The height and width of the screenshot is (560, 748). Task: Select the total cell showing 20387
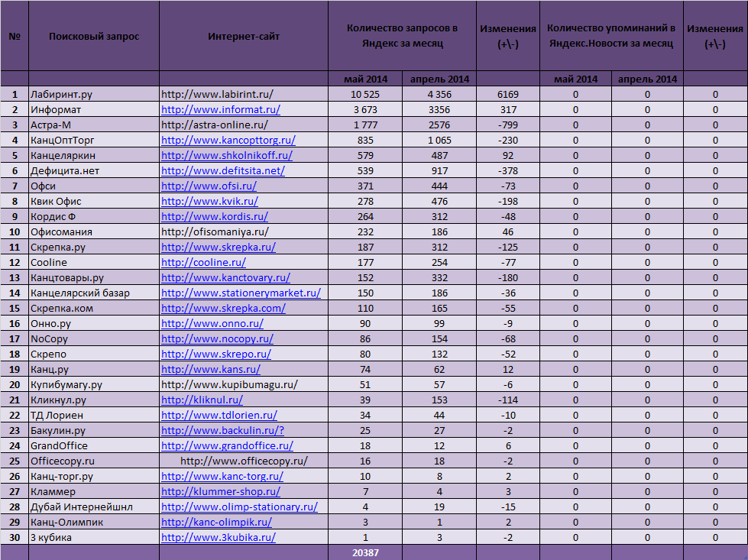coord(365,552)
